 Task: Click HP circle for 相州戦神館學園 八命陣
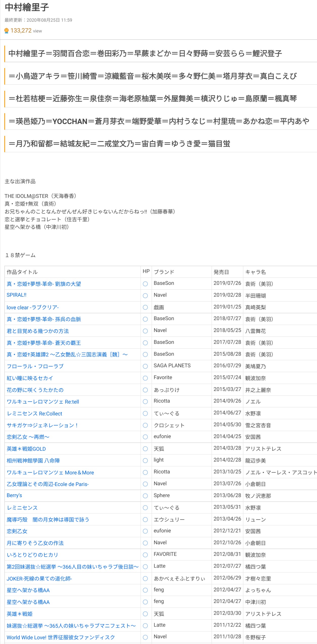pos(145,461)
